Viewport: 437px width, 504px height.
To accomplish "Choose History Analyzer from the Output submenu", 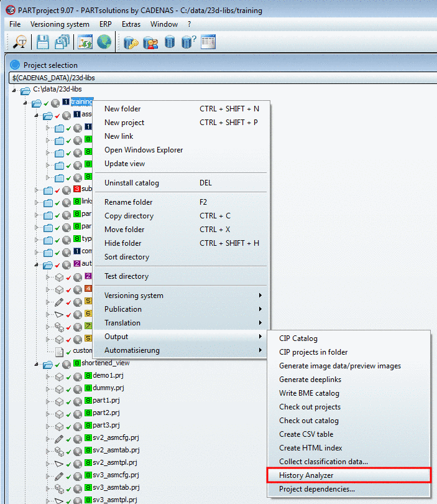I will 348,475.
